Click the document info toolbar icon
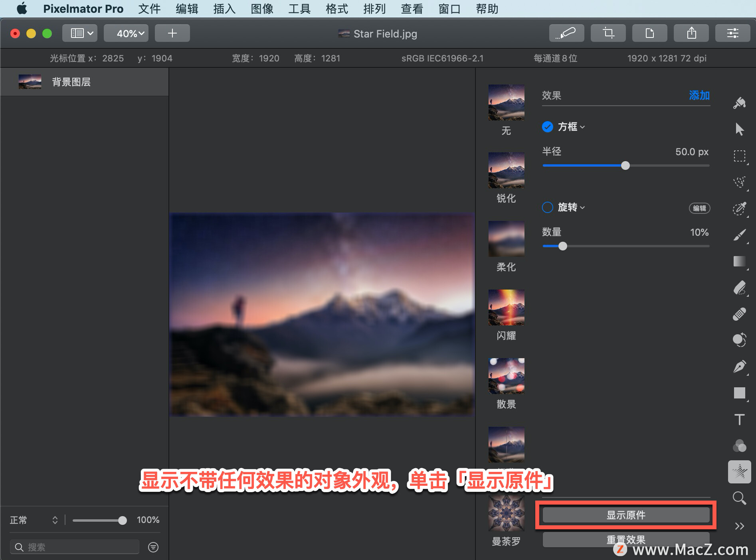Screen dimensions: 756x560 click(x=650, y=33)
